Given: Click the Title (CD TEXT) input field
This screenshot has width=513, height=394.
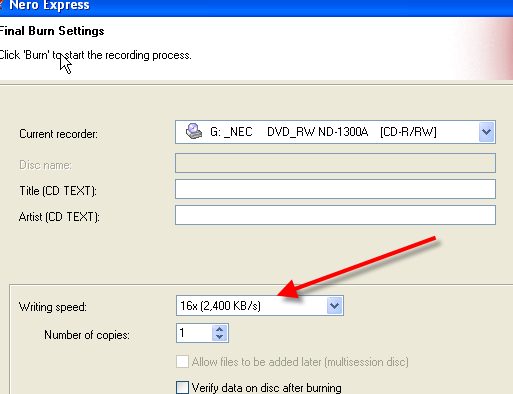Looking at the screenshot, I should point(335,189).
